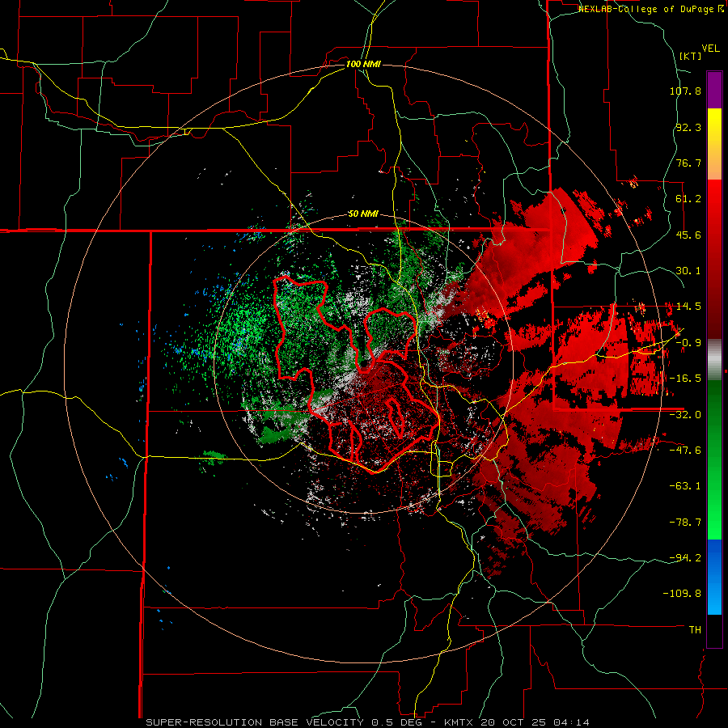Click the 30.1 scale value
728x728 pixels.
[x=688, y=271]
